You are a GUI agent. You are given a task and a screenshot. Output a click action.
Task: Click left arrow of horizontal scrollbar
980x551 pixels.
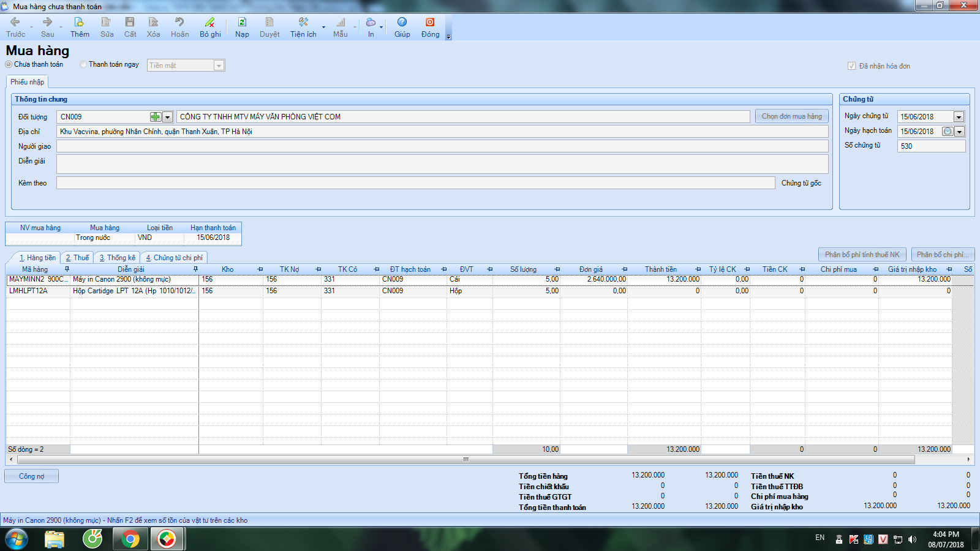tap(10, 459)
